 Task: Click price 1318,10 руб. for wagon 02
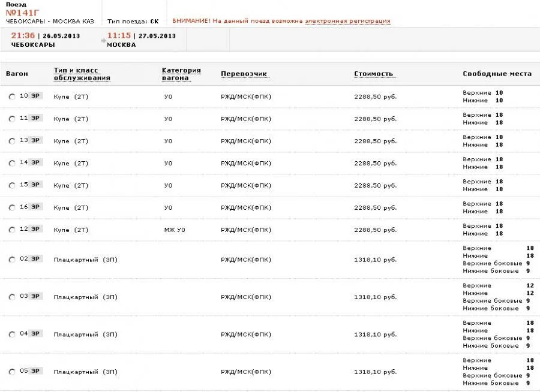376,260
